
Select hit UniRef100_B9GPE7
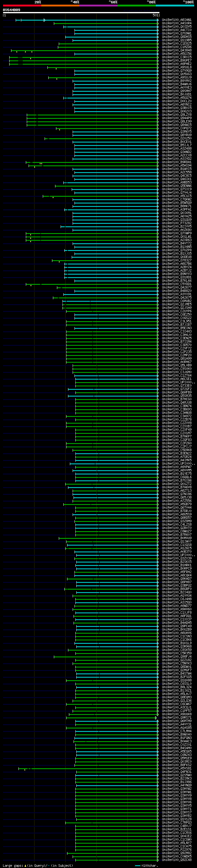pyautogui.click(x=177, y=60)
